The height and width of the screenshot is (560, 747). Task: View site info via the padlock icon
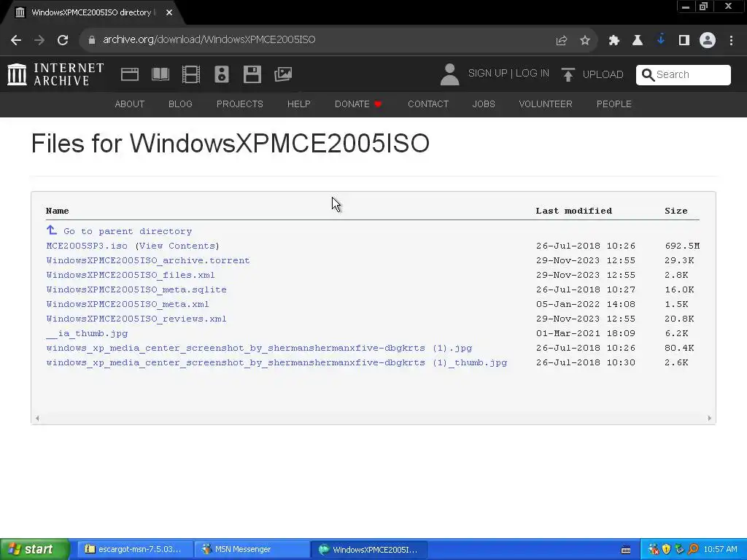[92, 40]
